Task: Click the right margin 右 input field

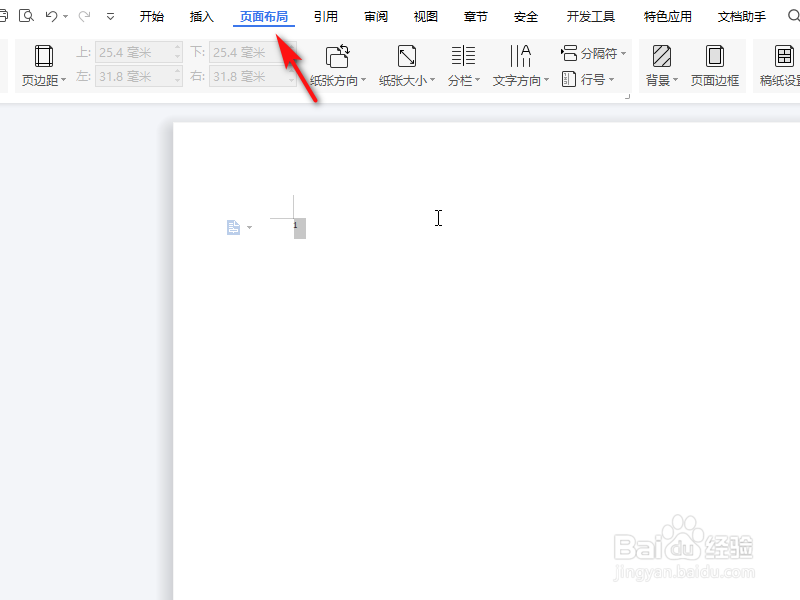Action: 253,76
